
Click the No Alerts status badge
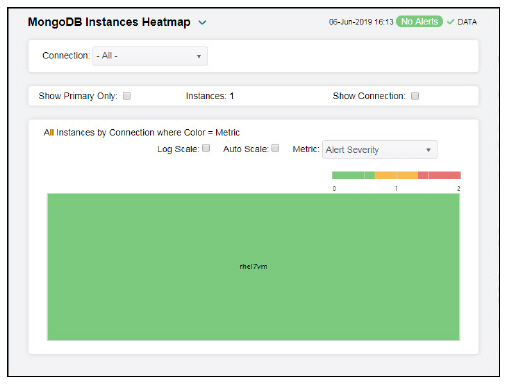point(419,22)
